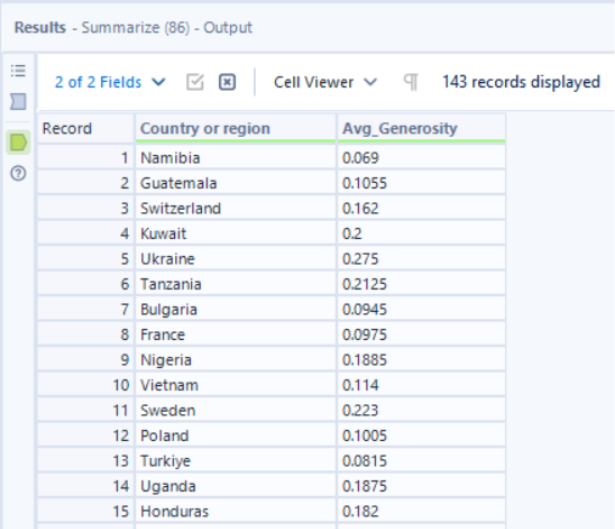Image resolution: width=615 pixels, height=529 pixels.
Task: Click the 143 records displayed text
Action: [521, 82]
